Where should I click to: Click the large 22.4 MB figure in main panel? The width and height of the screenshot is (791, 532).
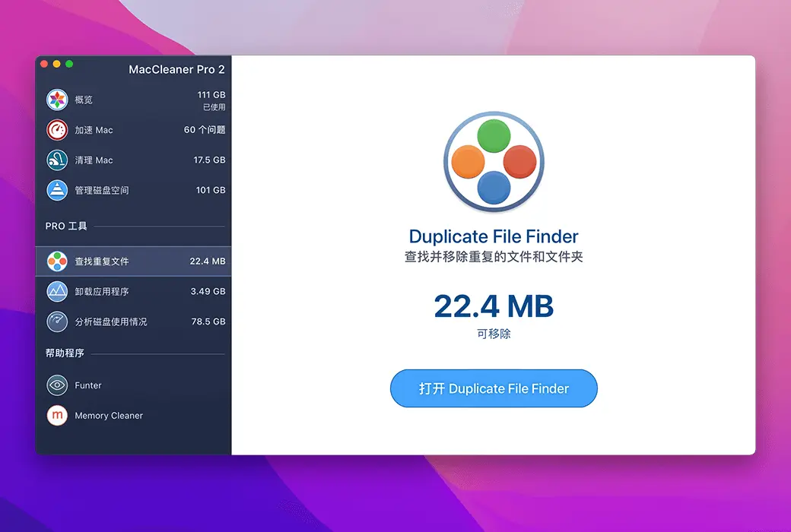click(494, 306)
